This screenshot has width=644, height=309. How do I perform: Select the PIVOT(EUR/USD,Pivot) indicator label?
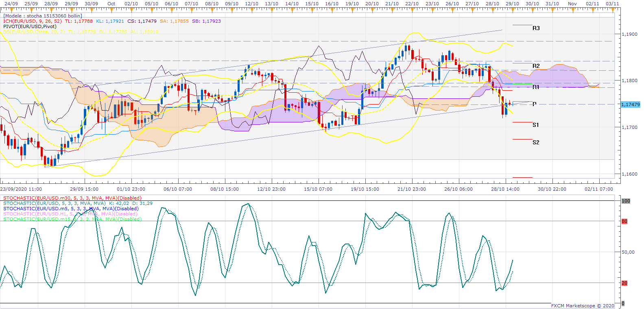[x=30, y=26]
